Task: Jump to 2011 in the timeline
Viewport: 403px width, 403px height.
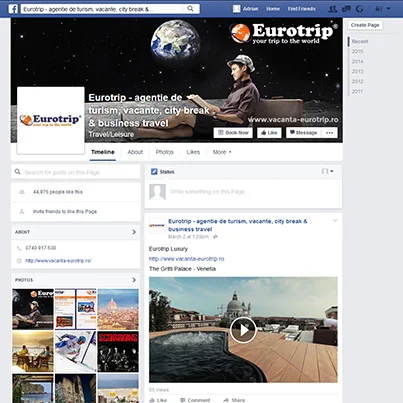Action: [357, 92]
